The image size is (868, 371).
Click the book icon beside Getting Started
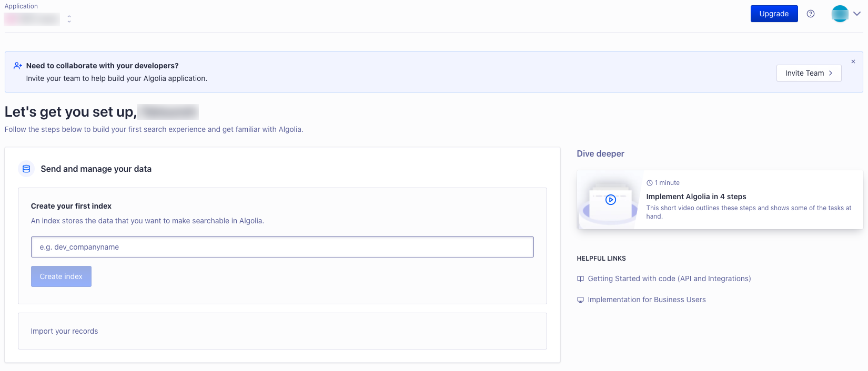[x=580, y=279]
